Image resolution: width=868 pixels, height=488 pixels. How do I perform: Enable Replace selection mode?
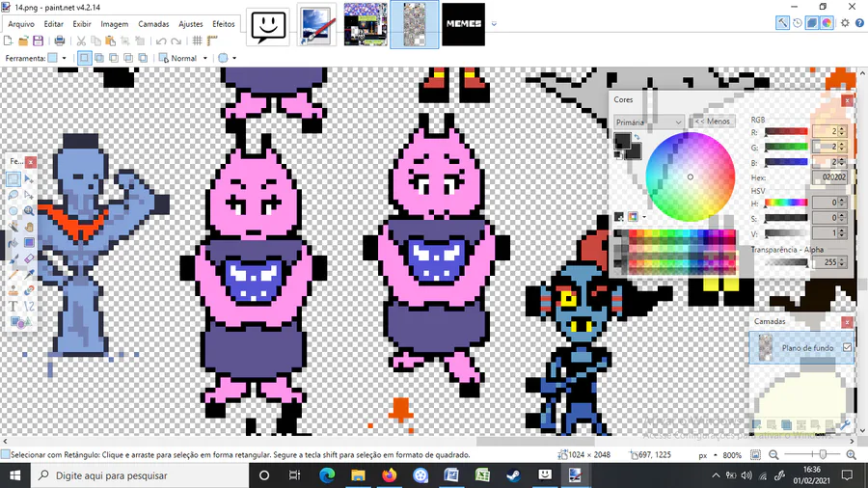[84, 58]
